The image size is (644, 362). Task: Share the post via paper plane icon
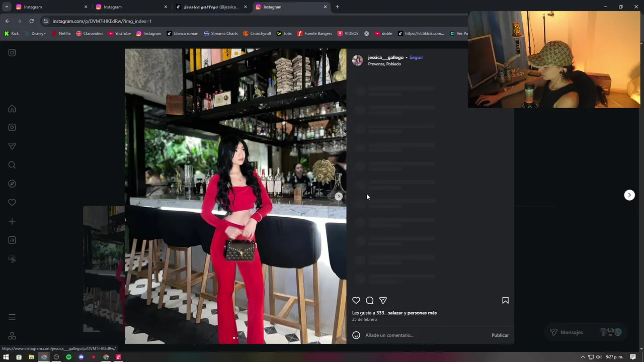click(383, 300)
